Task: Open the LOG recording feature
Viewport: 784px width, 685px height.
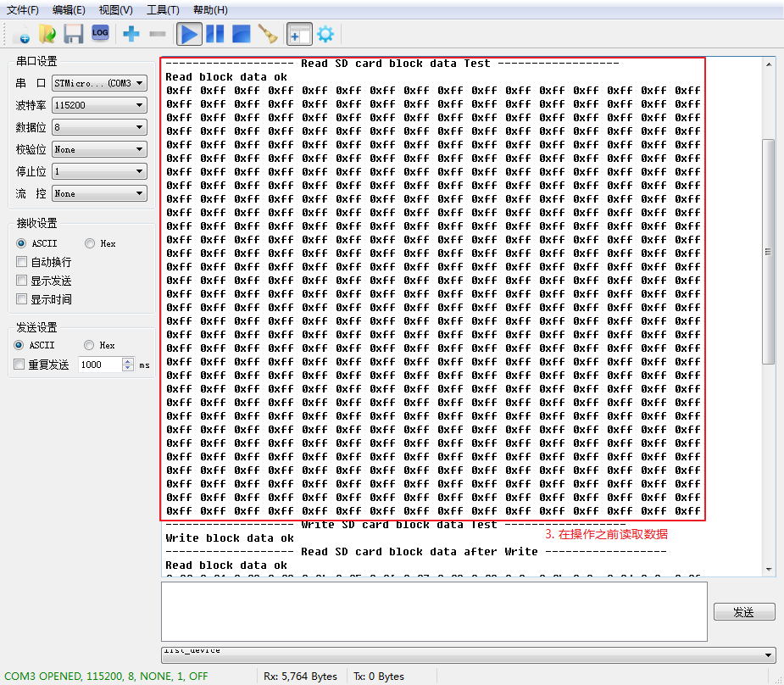Action: click(100, 34)
